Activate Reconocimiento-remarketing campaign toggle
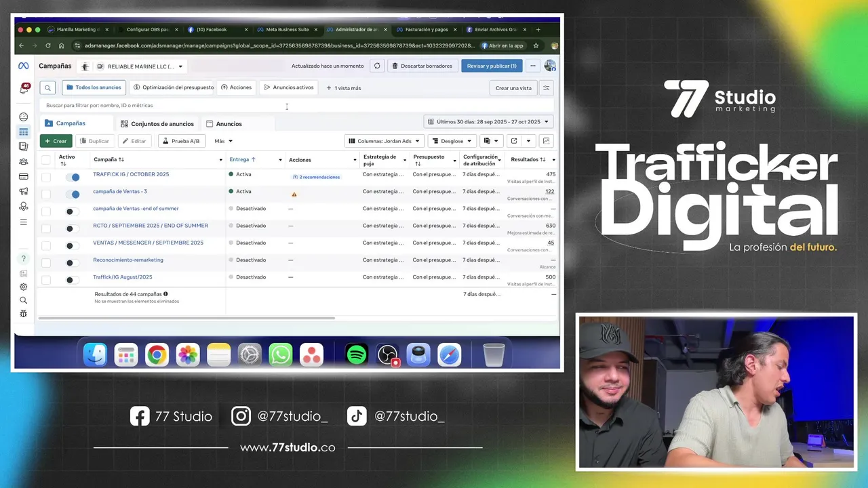Screen dimensions: 868x488 [x=73, y=262]
